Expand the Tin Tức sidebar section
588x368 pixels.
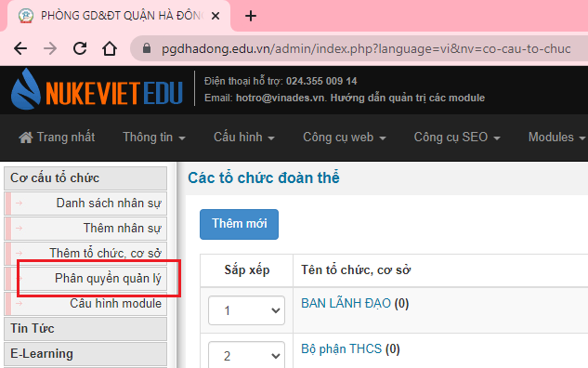click(85, 329)
